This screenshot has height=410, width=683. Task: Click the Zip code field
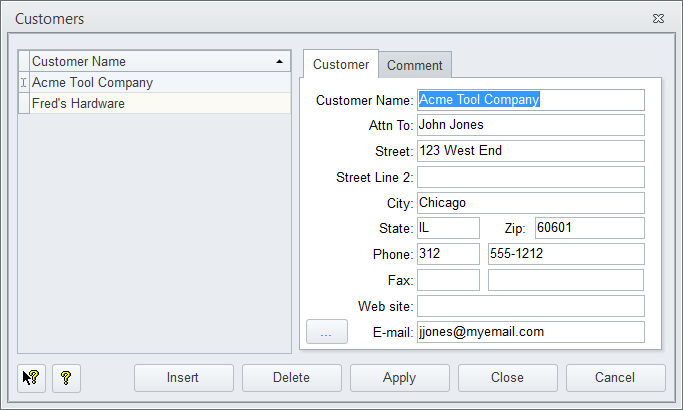tap(589, 228)
